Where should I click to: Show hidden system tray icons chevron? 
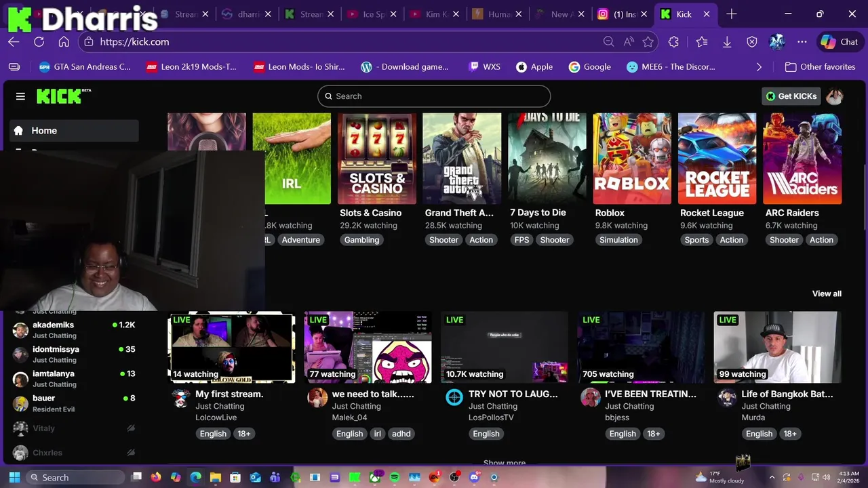(x=771, y=477)
